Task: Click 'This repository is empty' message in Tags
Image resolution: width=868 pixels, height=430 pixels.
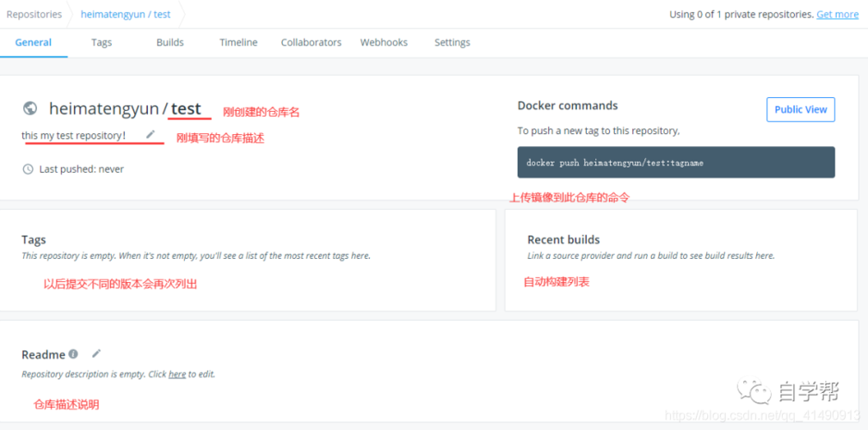Action: tap(196, 255)
